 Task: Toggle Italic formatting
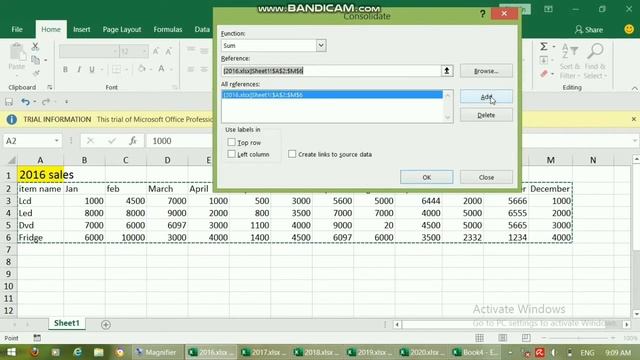(79, 69)
